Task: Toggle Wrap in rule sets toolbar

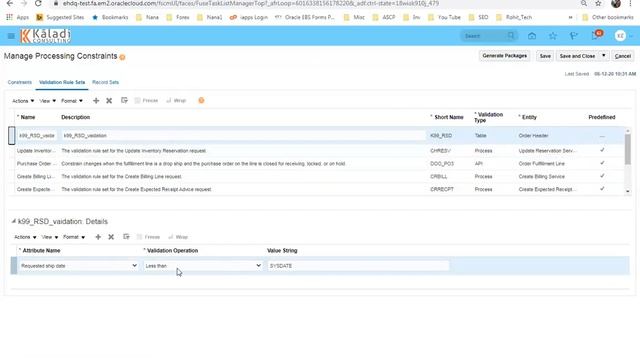Action: (176, 100)
